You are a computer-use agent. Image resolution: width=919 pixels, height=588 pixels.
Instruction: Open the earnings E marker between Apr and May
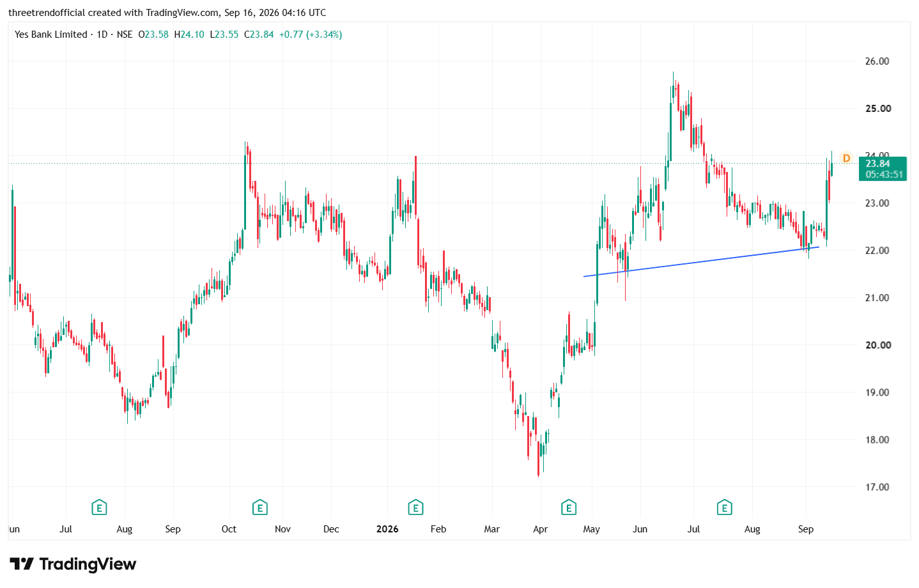tap(569, 508)
